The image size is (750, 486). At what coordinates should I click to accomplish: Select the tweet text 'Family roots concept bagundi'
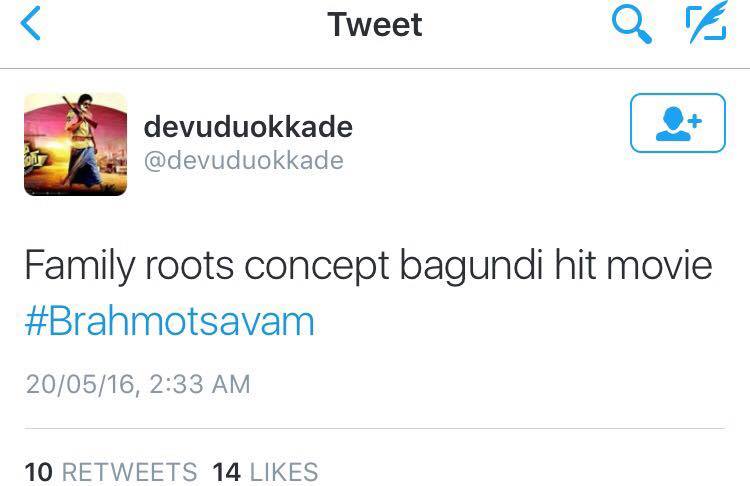(284, 266)
